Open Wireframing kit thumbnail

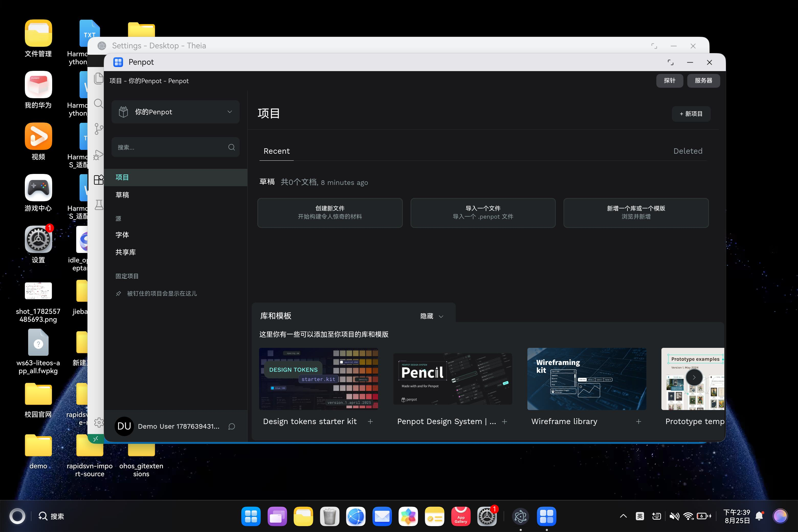pyautogui.click(x=587, y=379)
